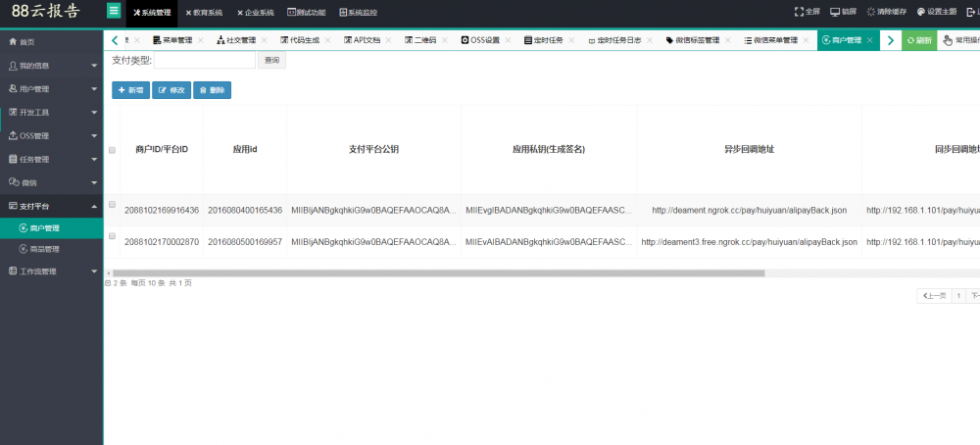Expand 任务管理 with its dropdown arrow

coord(94,160)
